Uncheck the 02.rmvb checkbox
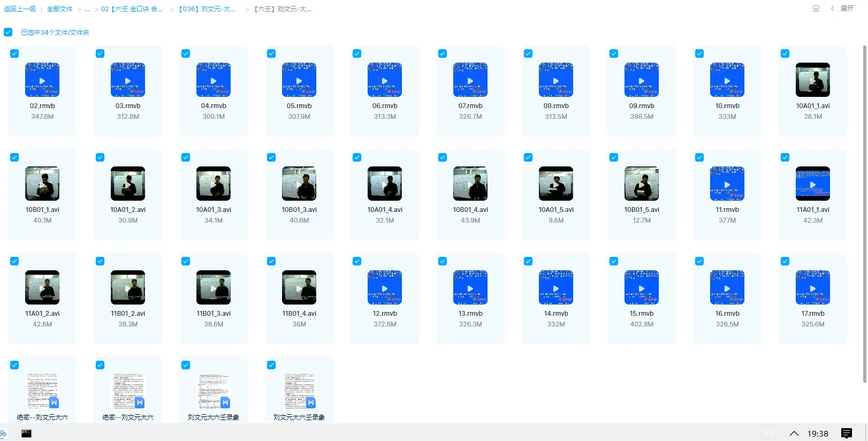This screenshot has height=441, width=868. [14, 54]
